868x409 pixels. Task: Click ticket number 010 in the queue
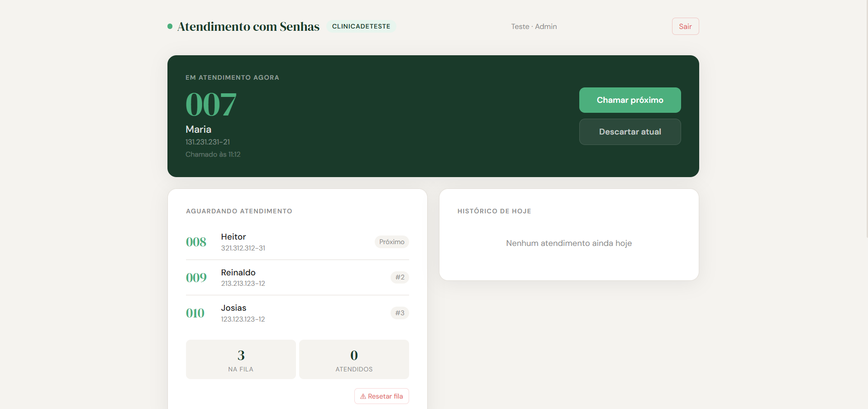point(195,313)
